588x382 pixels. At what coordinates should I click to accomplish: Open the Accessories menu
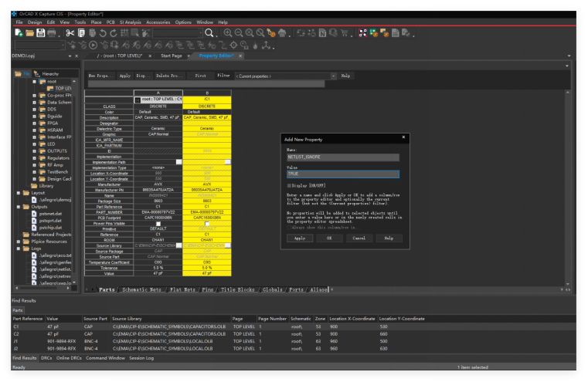(x=158, y=22)
